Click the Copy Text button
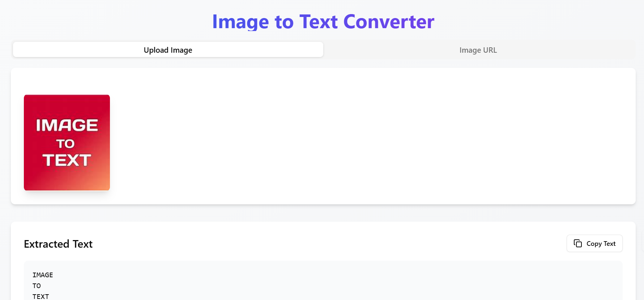This screenshot has height=300, width=644. (x=594, y=243)
